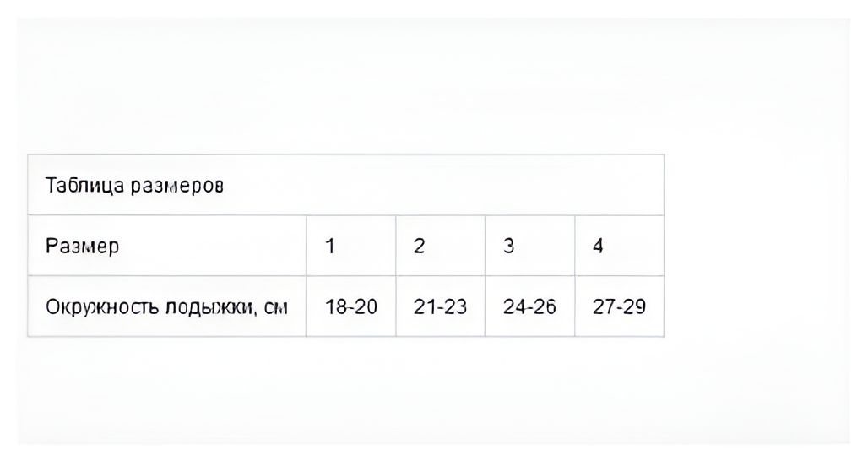Click the number 23 in the second range
Image resolution: width=868 pixels, height=461 pixels.
click(455, 307)
